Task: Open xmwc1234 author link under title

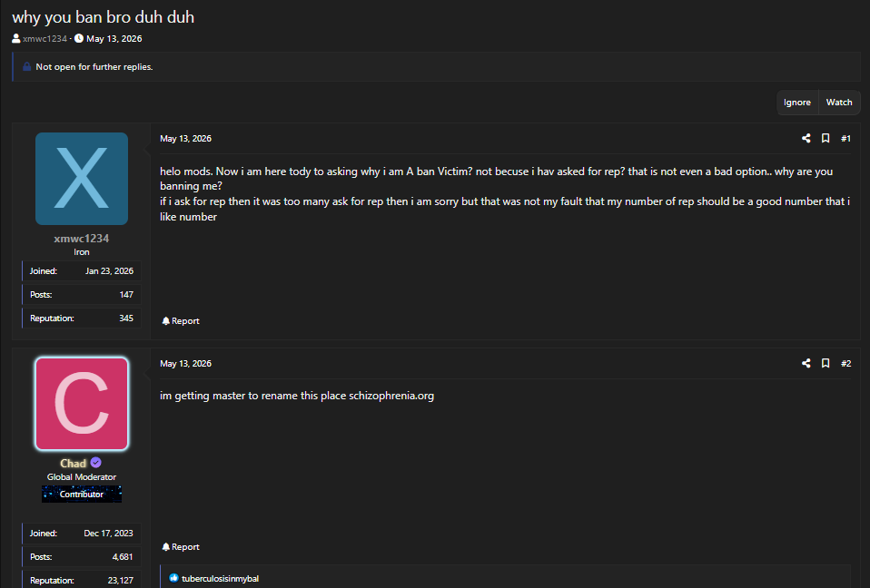Action: pos(44,38)
